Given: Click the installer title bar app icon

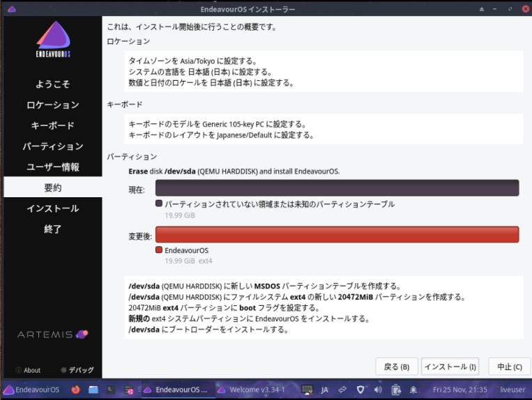Looking at the screenshot, I should (x=12, y=9).
